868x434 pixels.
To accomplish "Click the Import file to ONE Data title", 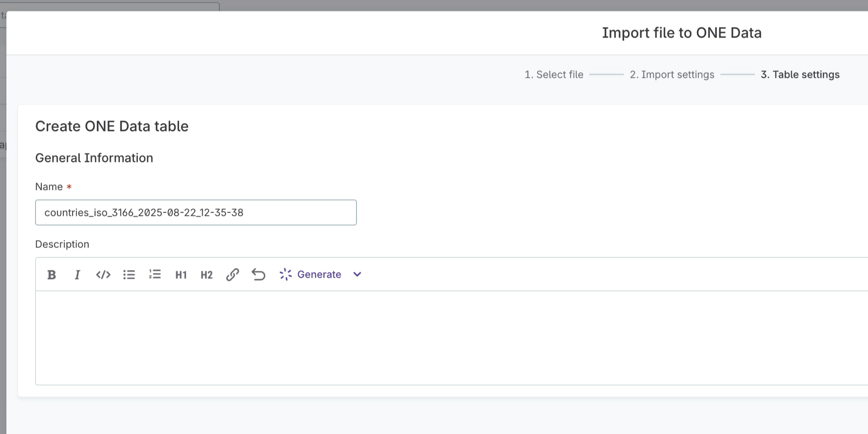I will point(682,33).
